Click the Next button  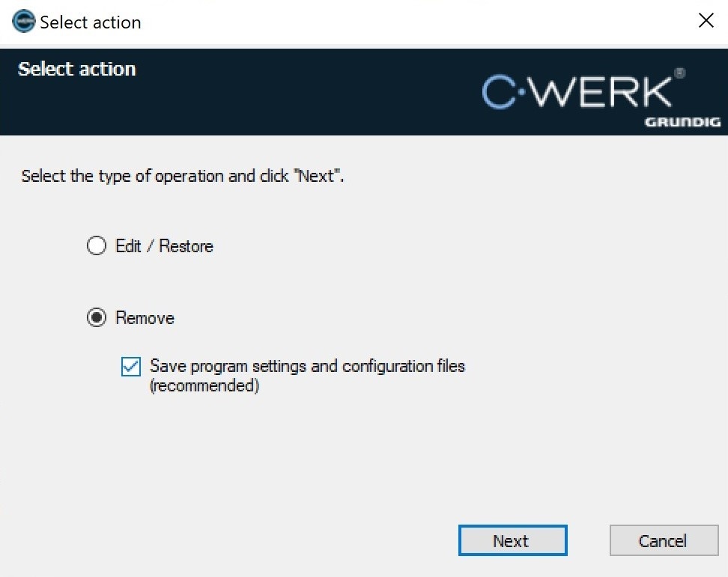[512, 540]
